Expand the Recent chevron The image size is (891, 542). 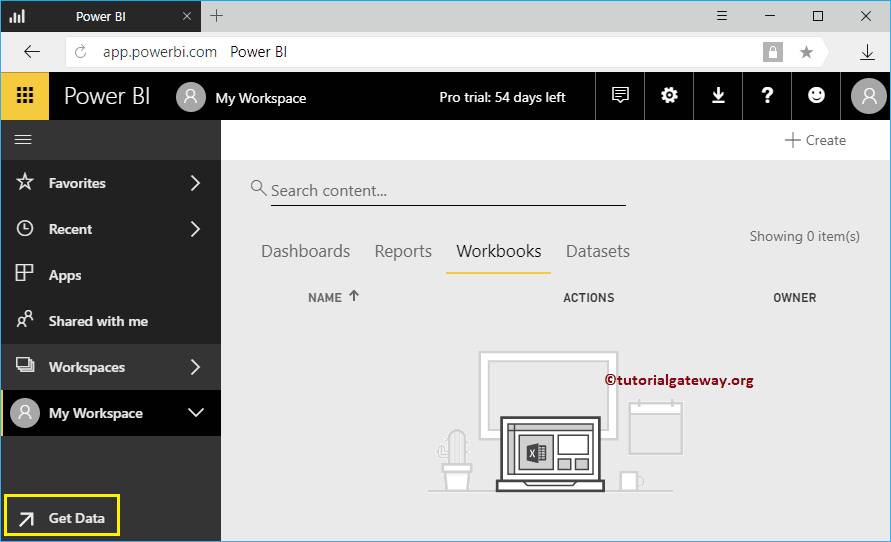(195, 229)
